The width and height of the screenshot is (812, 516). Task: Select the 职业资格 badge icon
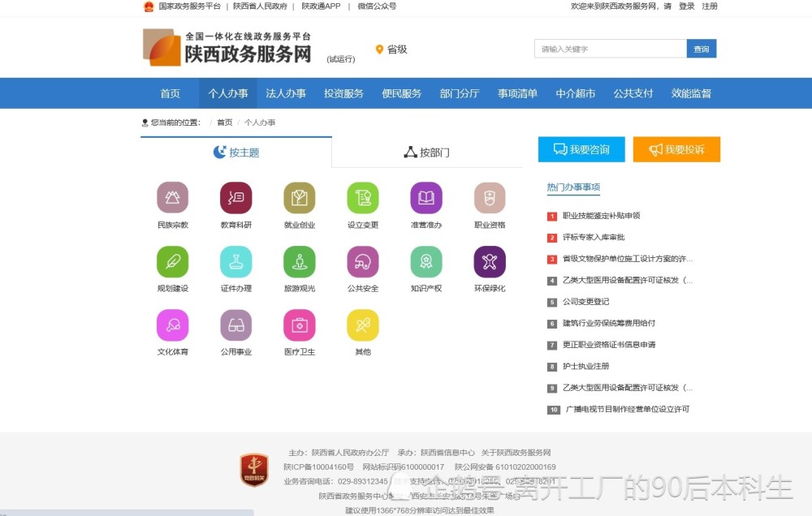(x=490, y=197)
